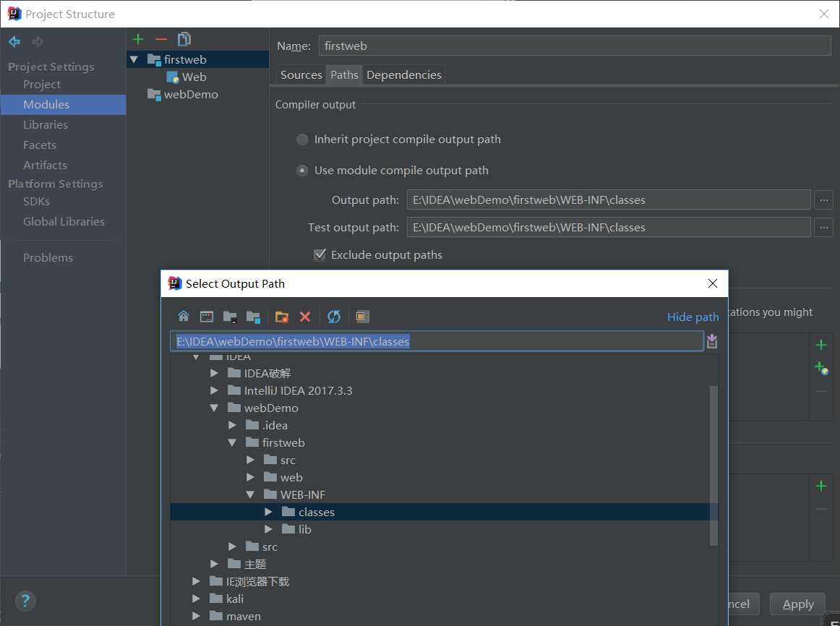Jump to project directory in chooser toolbar
This screenshot has width=840, height=626.
[230, 317]
